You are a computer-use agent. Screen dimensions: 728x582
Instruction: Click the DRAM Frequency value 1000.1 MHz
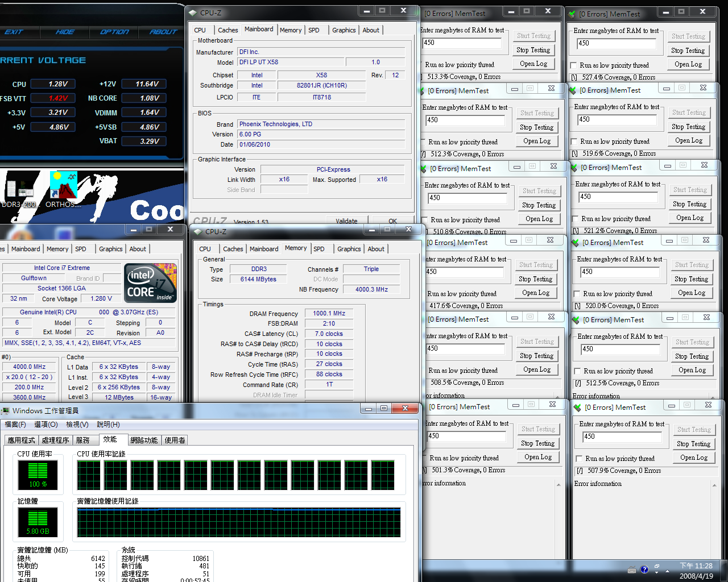pos(329,314)
